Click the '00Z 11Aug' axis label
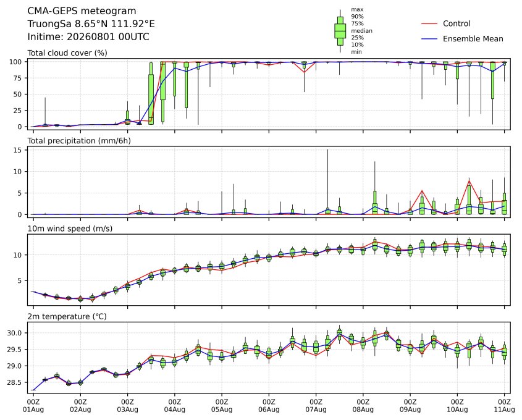The image size is (522, 420). click(x=504, y=406)
